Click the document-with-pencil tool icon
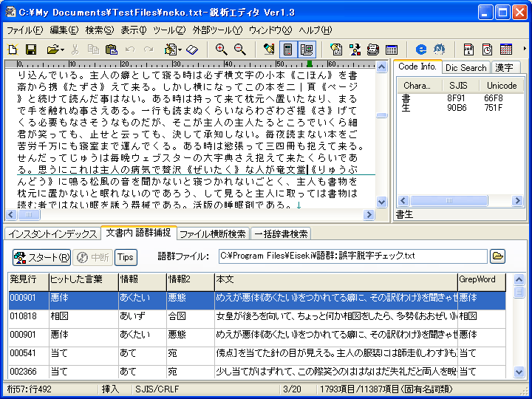Image resolution: width=532 pixels, height=399 pixels. click(171, 50)
